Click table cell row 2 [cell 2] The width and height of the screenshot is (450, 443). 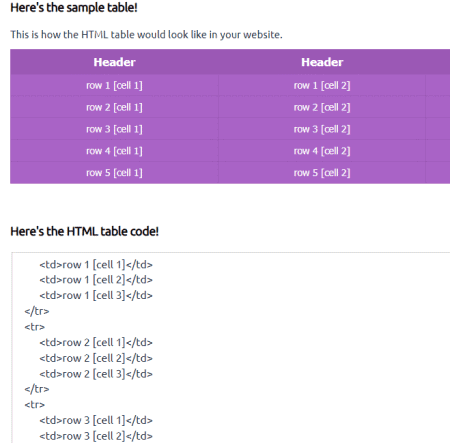click(322, 107)
